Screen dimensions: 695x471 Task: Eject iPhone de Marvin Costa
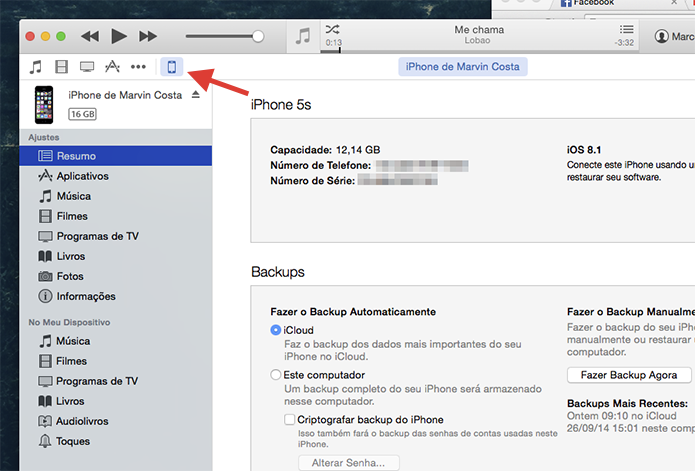click(195, 94)
